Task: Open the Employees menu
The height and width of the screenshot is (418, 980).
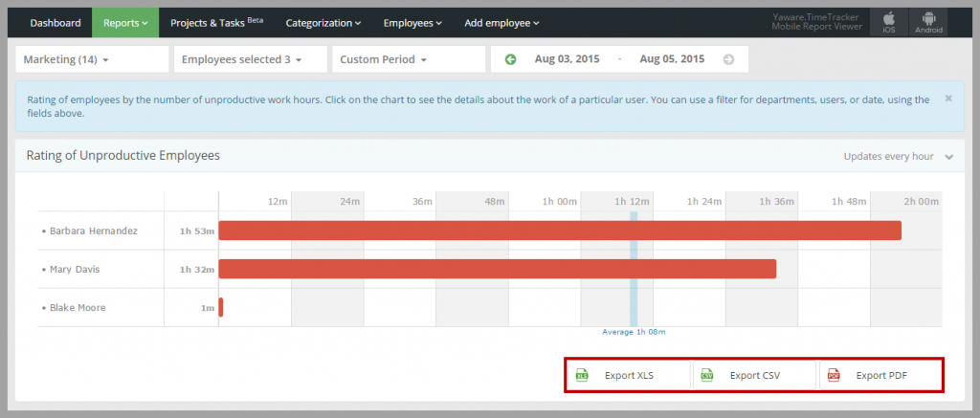Action: (x=412, y=23)
